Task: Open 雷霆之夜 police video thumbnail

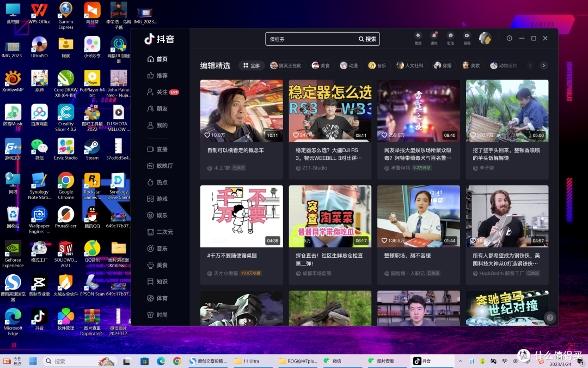Action: (x=419, y=110)
